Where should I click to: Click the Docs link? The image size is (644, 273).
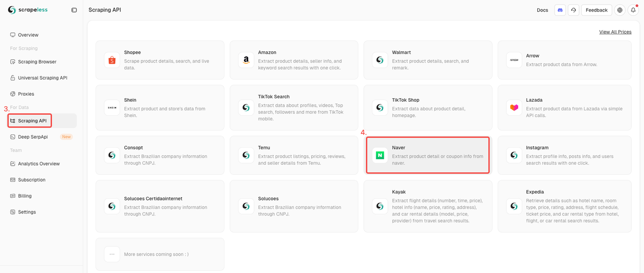(x=542, y=10)
